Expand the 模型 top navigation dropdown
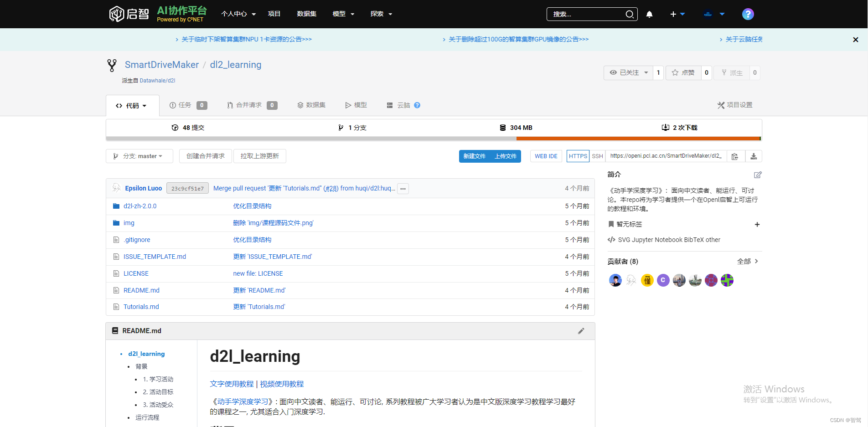Screen dimensions: 868x427 click(343, 14)
